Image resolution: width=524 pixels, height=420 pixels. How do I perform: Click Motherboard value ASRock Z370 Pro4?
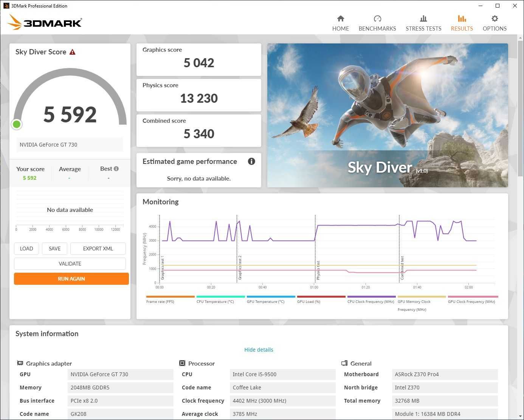[x=445, y=374]
